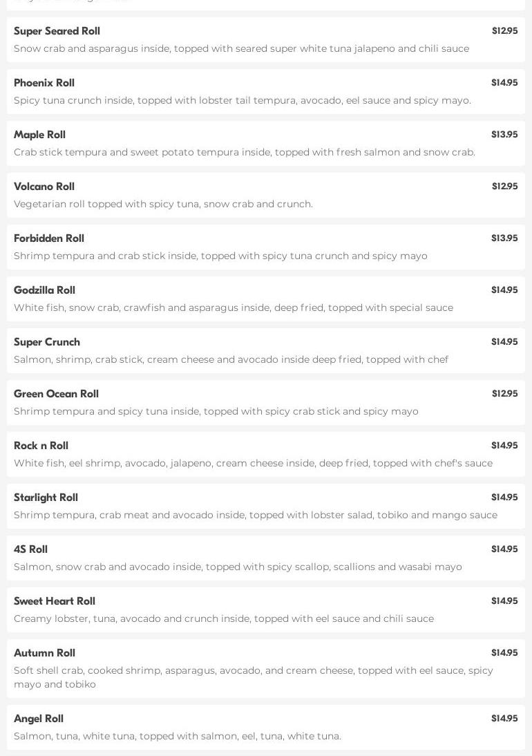The height and width of the screenshot is (756, 532).
Task: Tap the Starlight Roll description text
Action: (256, 515)
